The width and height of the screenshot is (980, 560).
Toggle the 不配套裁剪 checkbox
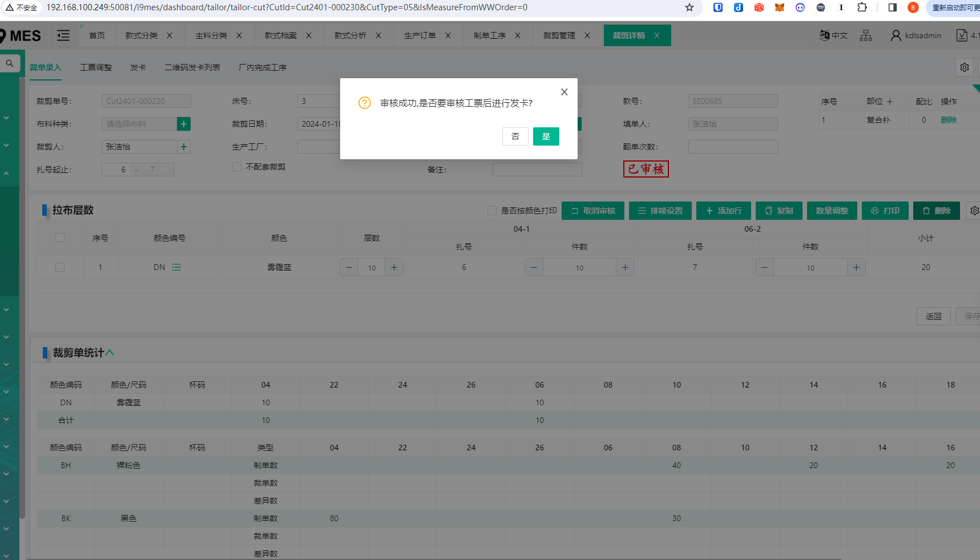(x=237, y=167)
